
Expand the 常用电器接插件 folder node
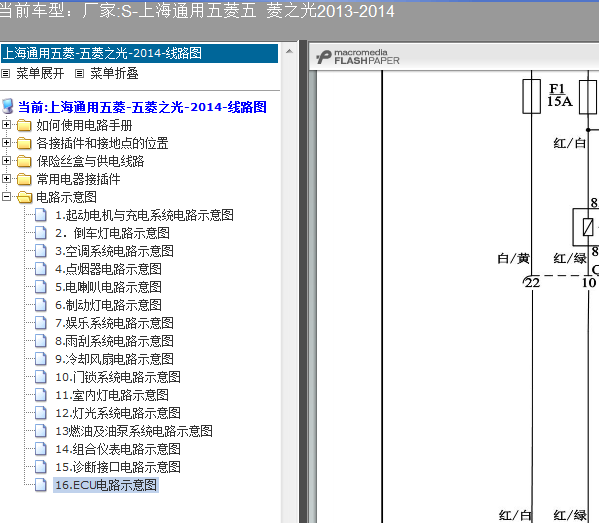coord(6,178)
